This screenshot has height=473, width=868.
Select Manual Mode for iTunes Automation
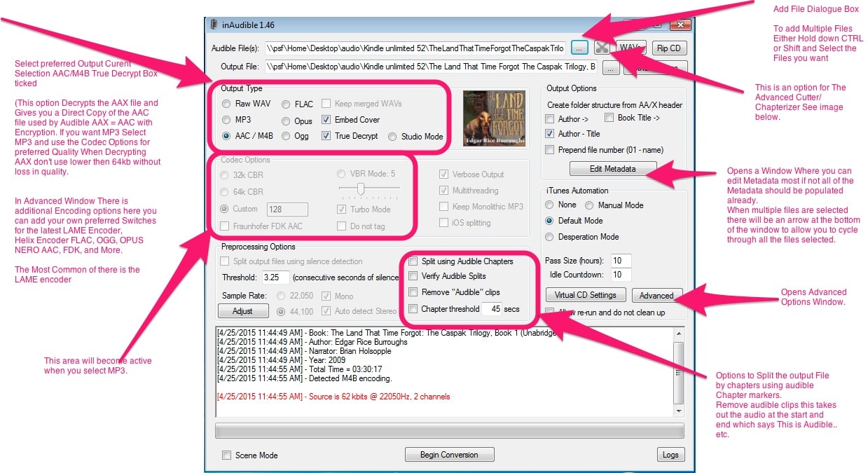589,205
